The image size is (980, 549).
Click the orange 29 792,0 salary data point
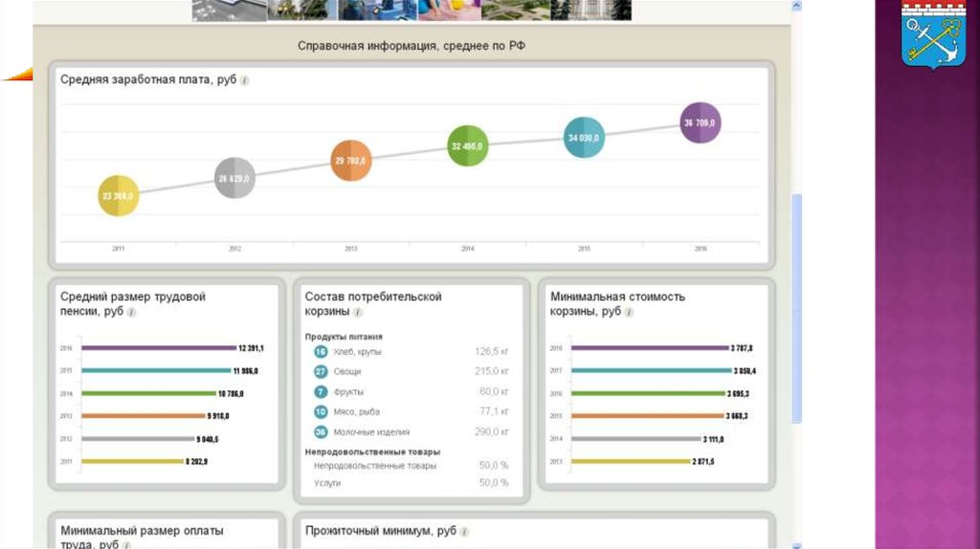pos(351,162)
